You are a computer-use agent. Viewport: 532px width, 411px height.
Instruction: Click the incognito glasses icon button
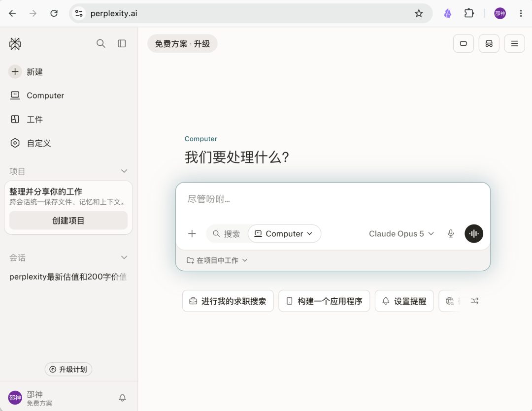click(x=489, y=43)
